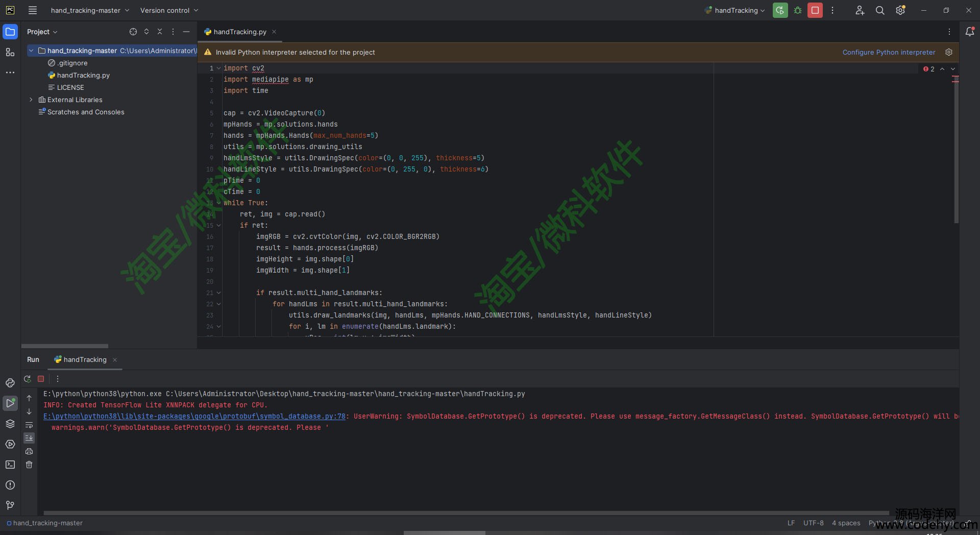
Task: Click 4 spaces indent setting
Action: [x=846, y=523]
